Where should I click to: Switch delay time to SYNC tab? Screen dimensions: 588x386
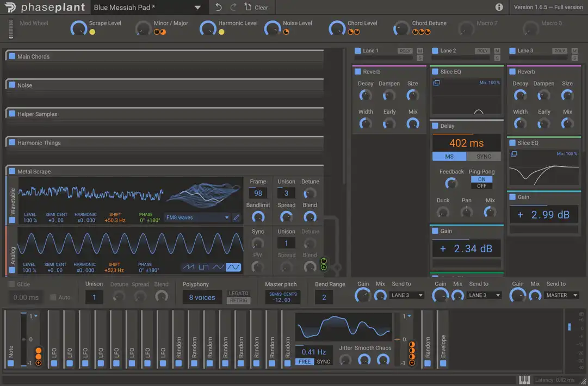tap(484, 157)
